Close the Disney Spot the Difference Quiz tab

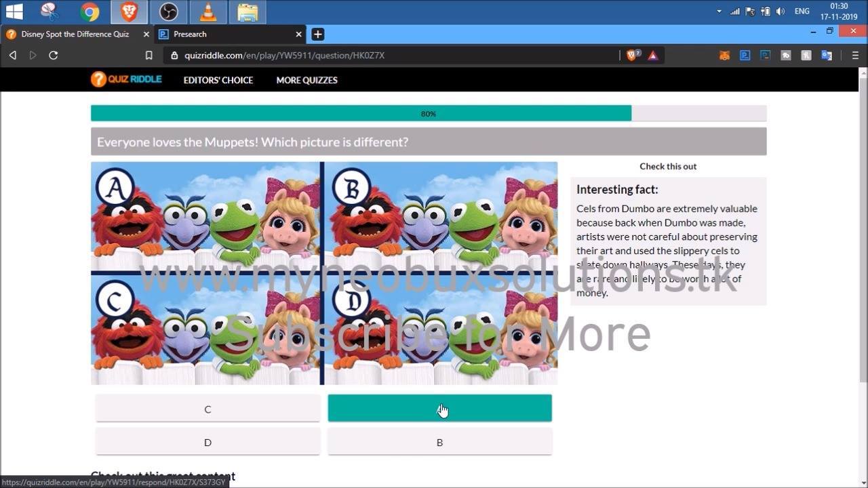(x=146, y=34)
